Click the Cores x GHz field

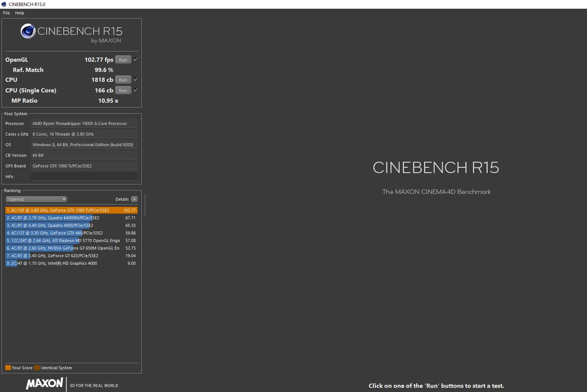coord(84,134)
